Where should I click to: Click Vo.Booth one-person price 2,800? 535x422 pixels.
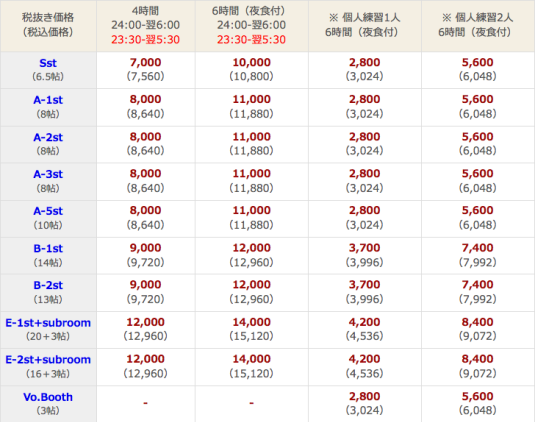[364, 396]
